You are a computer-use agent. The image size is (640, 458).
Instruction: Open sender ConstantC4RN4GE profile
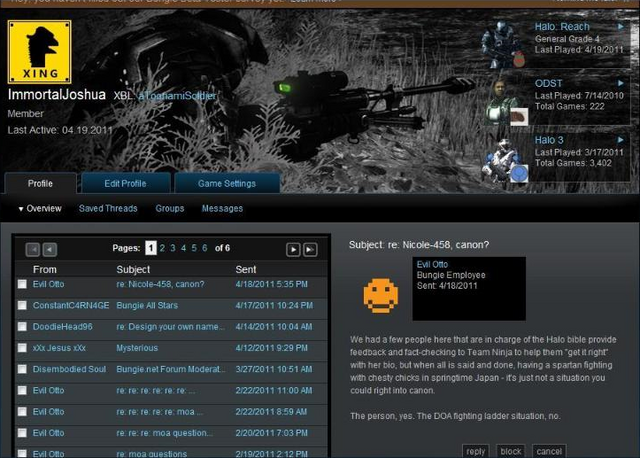(x=71, y=305)
